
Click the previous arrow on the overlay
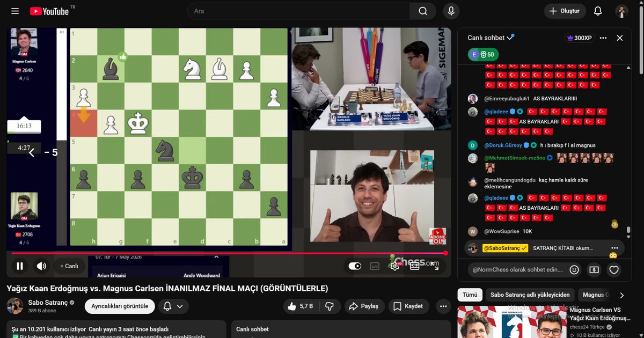32,153
